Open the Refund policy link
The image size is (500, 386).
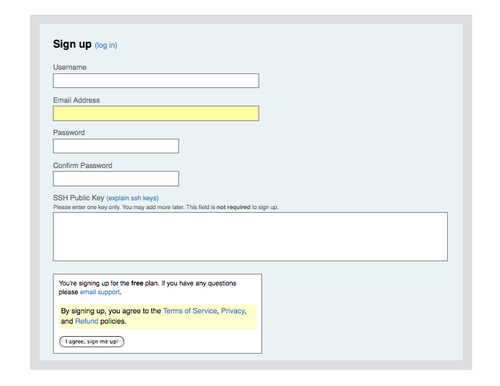87,321
